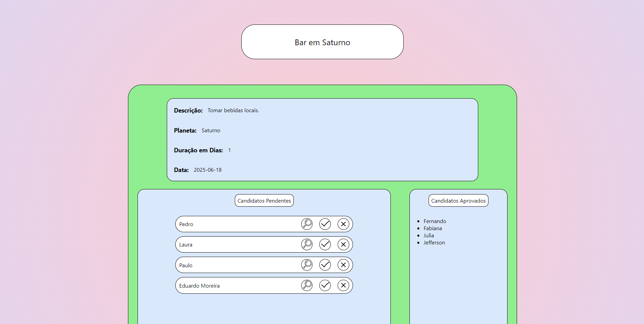Click the Data label

(181, 170)
